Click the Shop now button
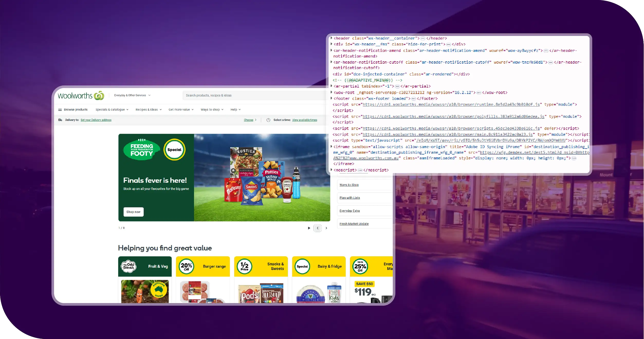644x339 pixels. coord(133,212)
